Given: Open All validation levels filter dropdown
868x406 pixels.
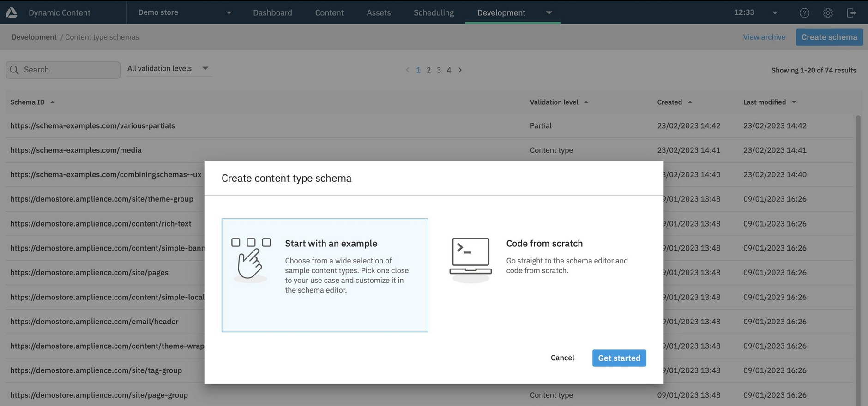Looking at the screenshot, I should click(169, 68).
